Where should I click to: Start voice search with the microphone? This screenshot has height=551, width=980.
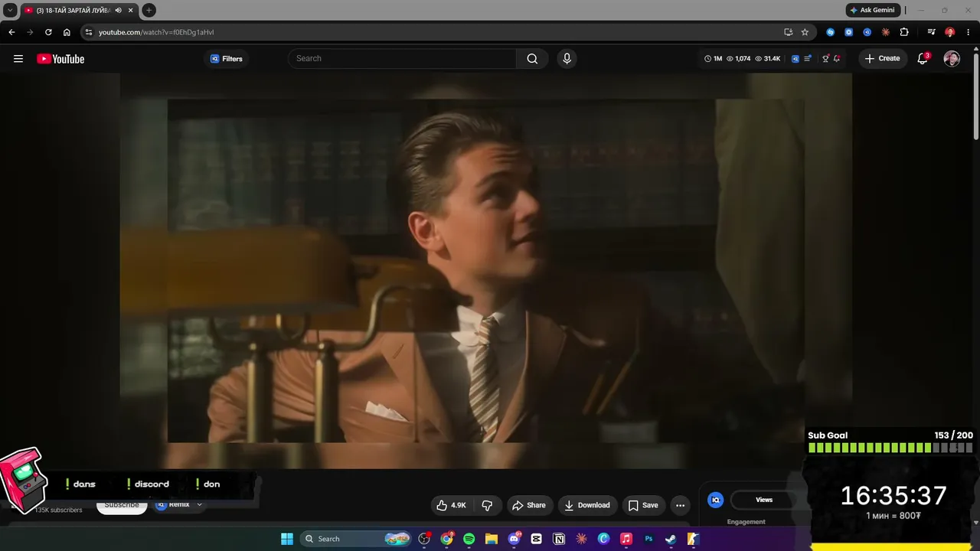click(x=567, y=58)
